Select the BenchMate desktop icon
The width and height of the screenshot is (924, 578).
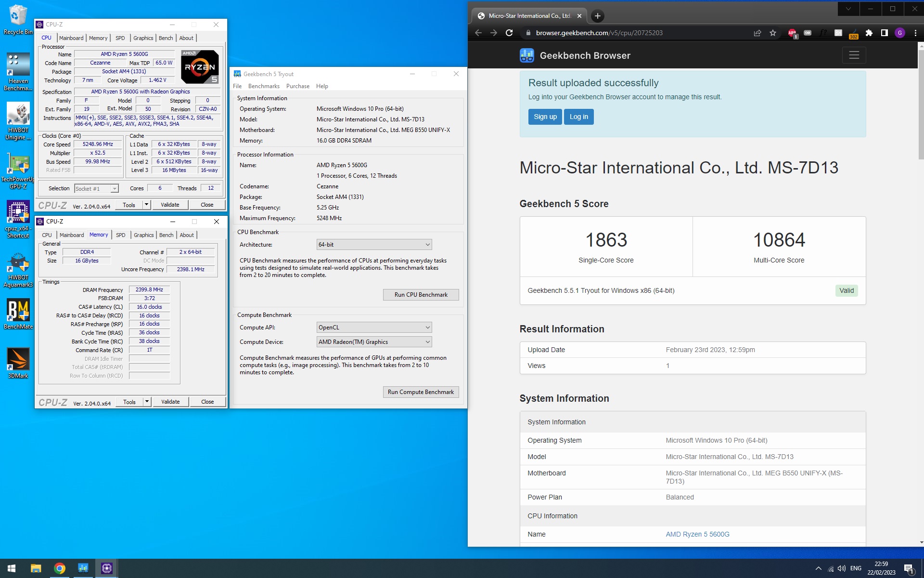pyautogui.click(x=18, y=314)
